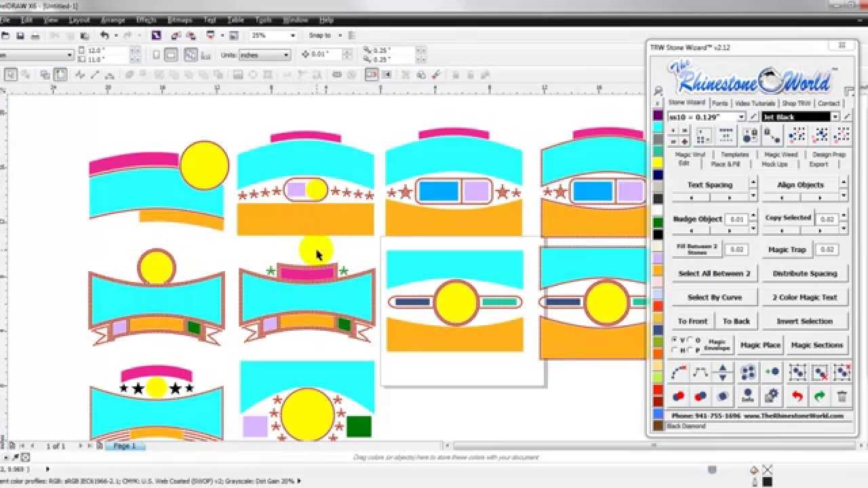Open the Effects menu

pos(146,20)
